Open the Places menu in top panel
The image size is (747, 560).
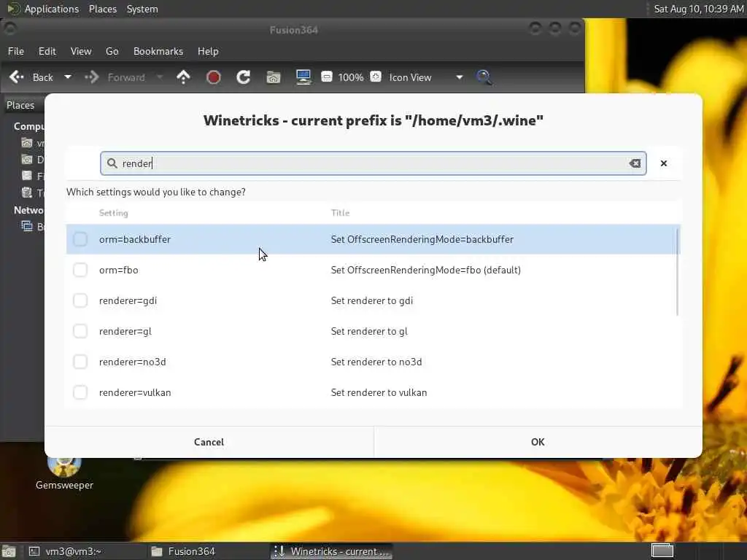pos(103,9)
